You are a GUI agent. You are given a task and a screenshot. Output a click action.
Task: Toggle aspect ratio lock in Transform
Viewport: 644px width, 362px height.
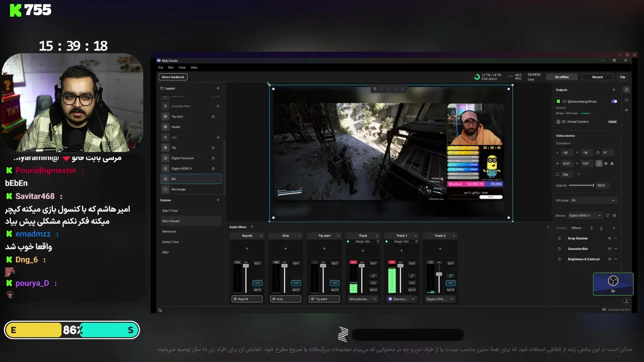coord(599,163)
